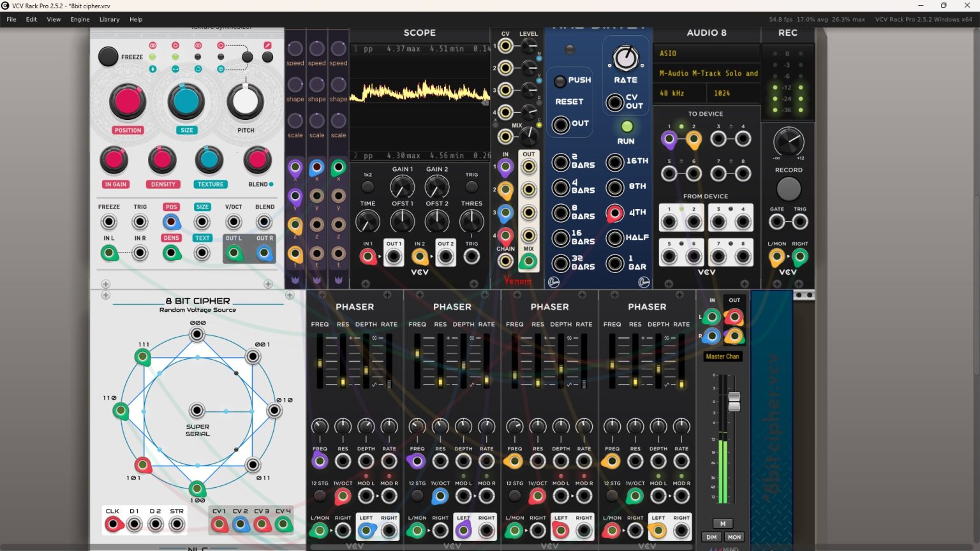Viewport: 980px width, 551px height.
Task: Open the Library menu
Action: tap(109, 19)
